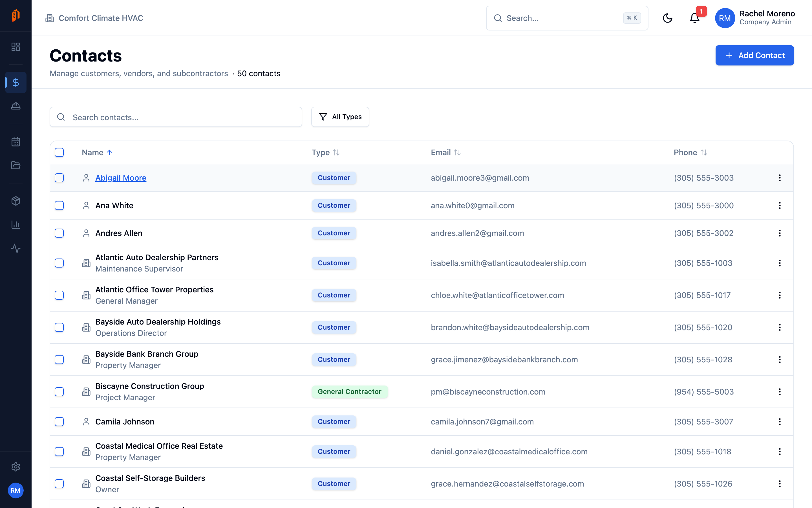The height and width of the screenshot is (508, 812).
Task: Open the Ana White contact
Action: coord(114,205)
